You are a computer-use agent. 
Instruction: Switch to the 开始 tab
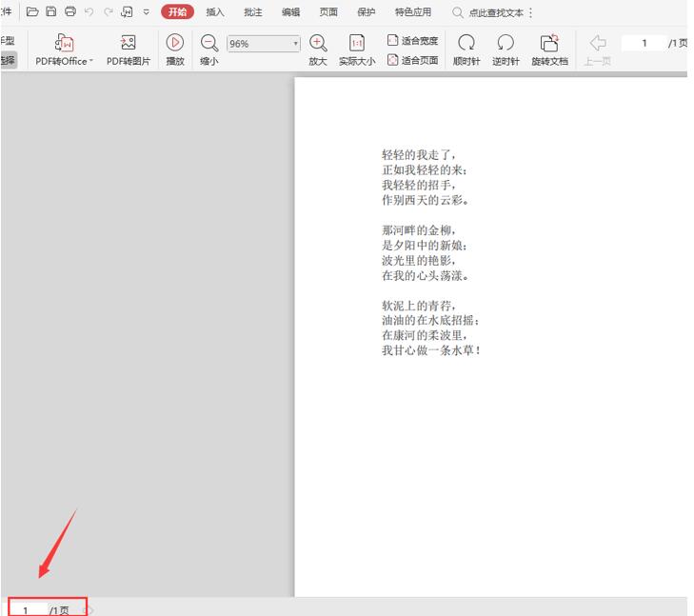(x=177, y=12)
